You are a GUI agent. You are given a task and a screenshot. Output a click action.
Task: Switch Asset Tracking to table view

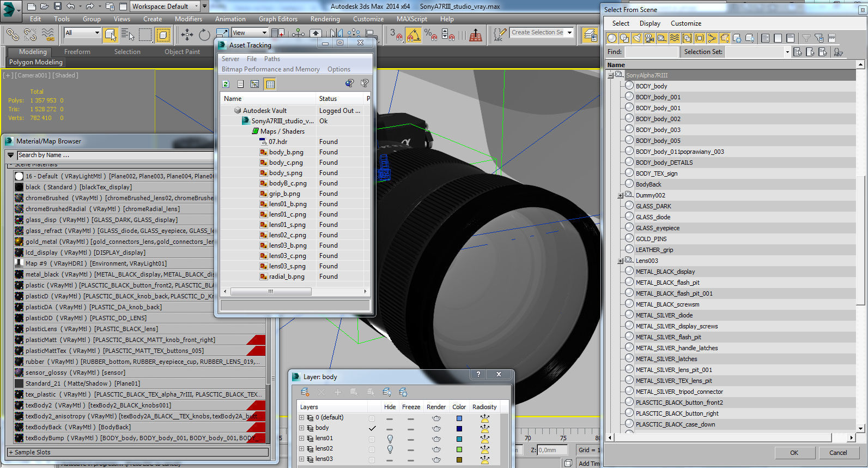270,83
